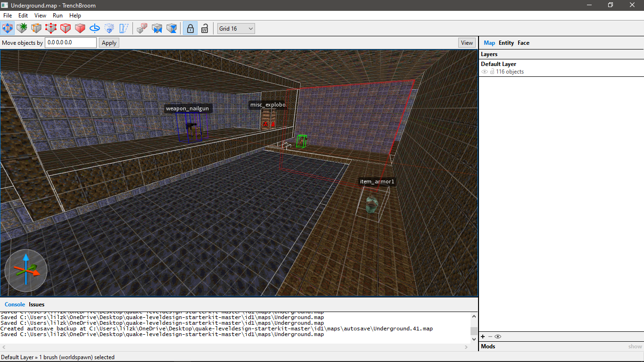
Task: Activate the Scale tool
Action: point(109,28)
